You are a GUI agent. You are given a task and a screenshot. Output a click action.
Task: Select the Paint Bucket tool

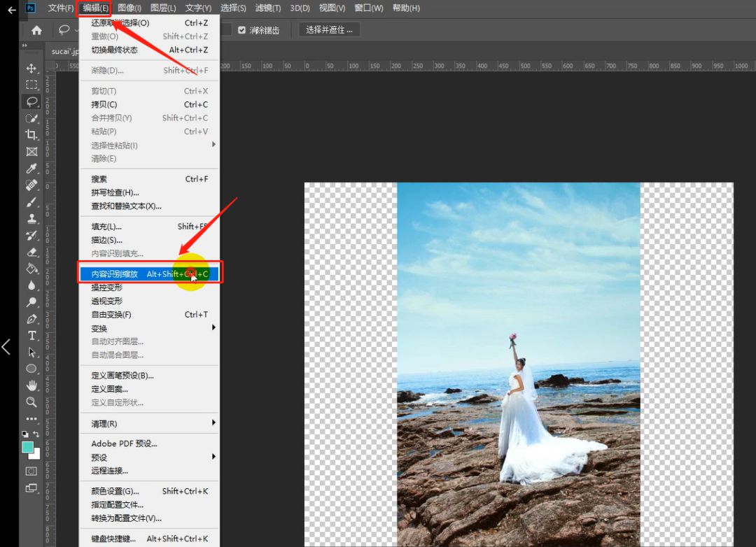pyautogui.click(x=31, y=269)
